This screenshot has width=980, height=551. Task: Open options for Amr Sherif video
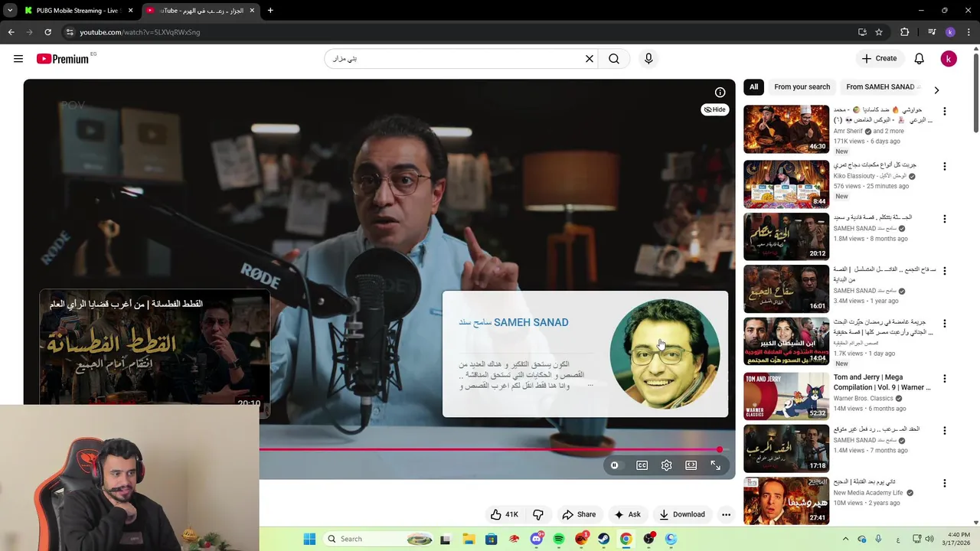(x=944, y=112)
